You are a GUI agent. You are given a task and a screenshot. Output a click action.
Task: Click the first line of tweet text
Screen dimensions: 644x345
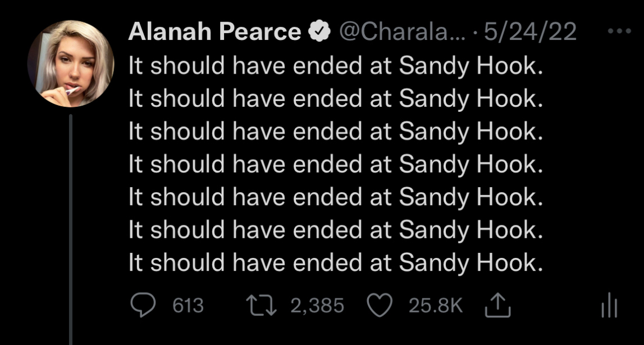coord(335,67)
